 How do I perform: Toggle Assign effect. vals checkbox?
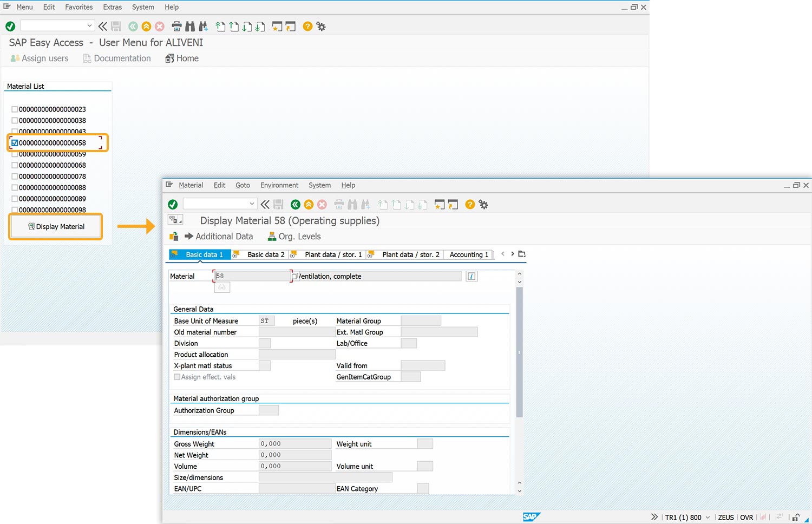[x=177, y=377]
